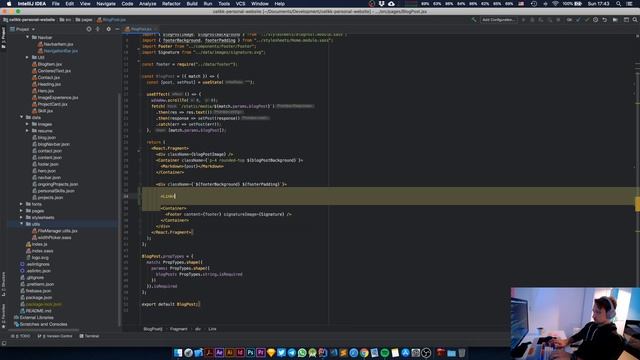The width and height of the screenshot is (640, 360).
Task: Open the Version Control tool window
Action: [55, 336]
